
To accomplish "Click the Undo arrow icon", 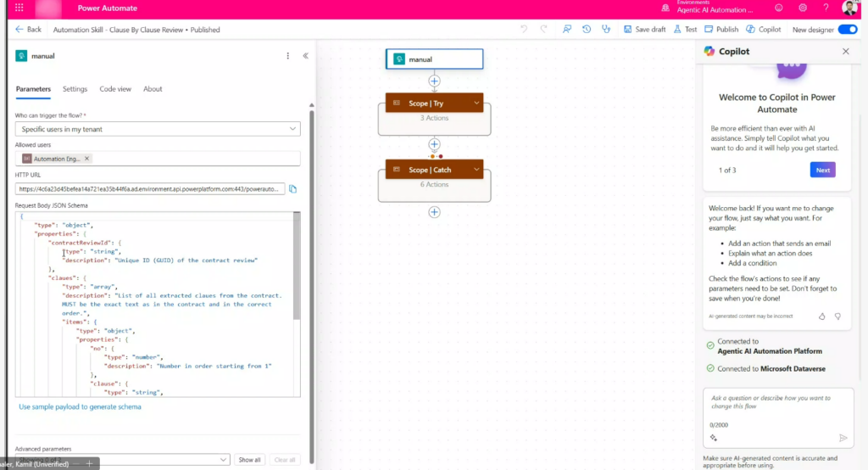I will tap(524, 30).
